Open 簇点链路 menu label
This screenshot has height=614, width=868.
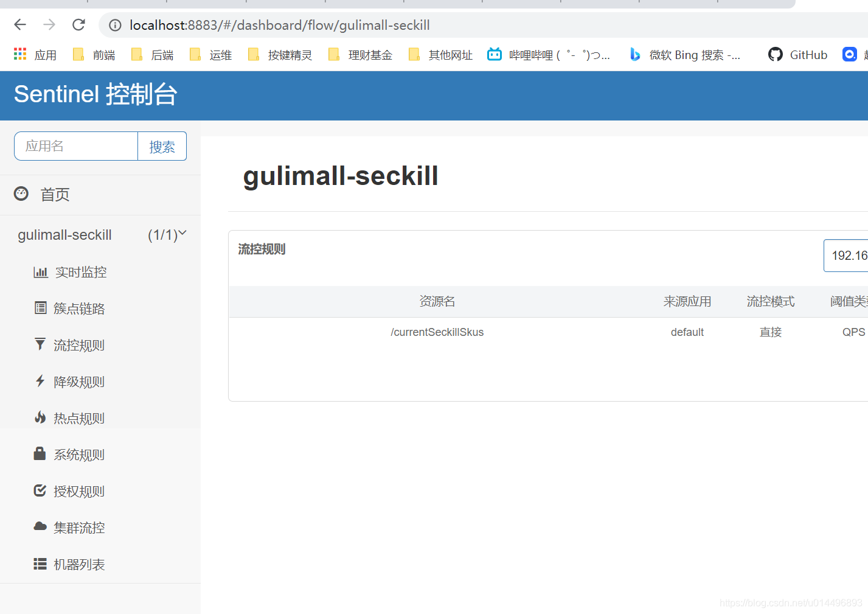79,309
